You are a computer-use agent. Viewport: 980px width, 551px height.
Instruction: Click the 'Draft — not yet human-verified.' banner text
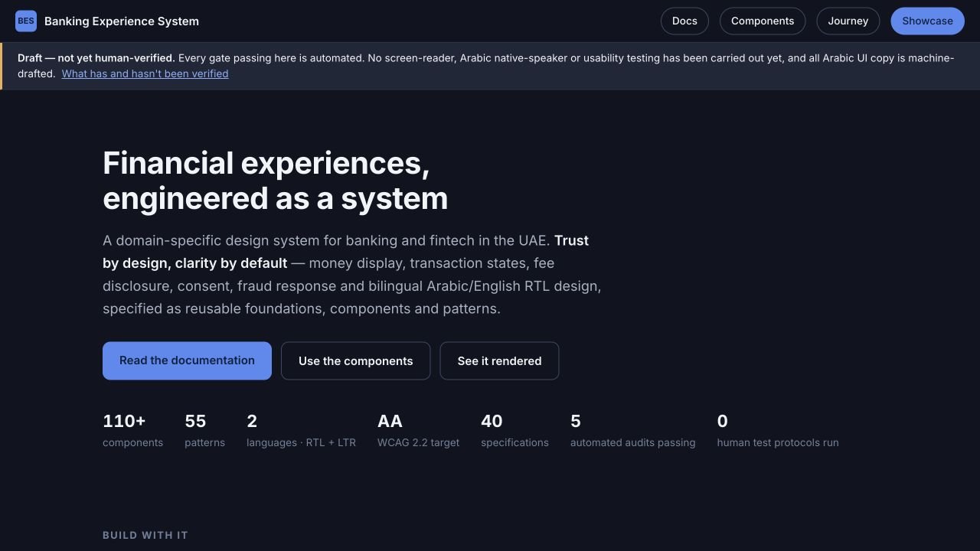[96, 58]
